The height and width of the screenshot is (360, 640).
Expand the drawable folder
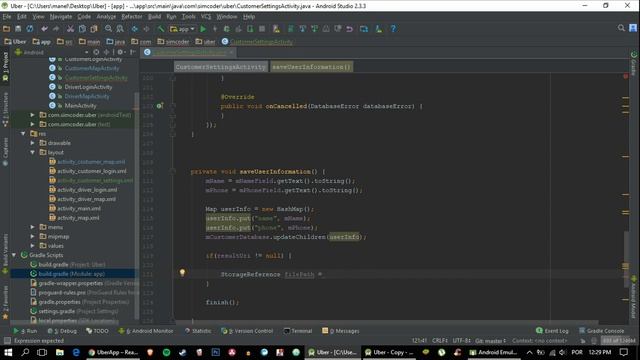coord(33,143)
